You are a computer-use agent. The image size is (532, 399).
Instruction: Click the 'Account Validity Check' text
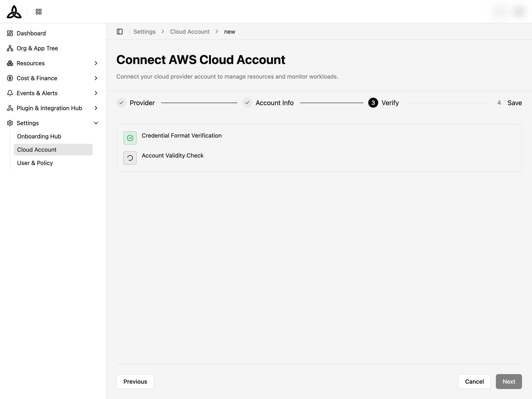[x=172, y=155]
